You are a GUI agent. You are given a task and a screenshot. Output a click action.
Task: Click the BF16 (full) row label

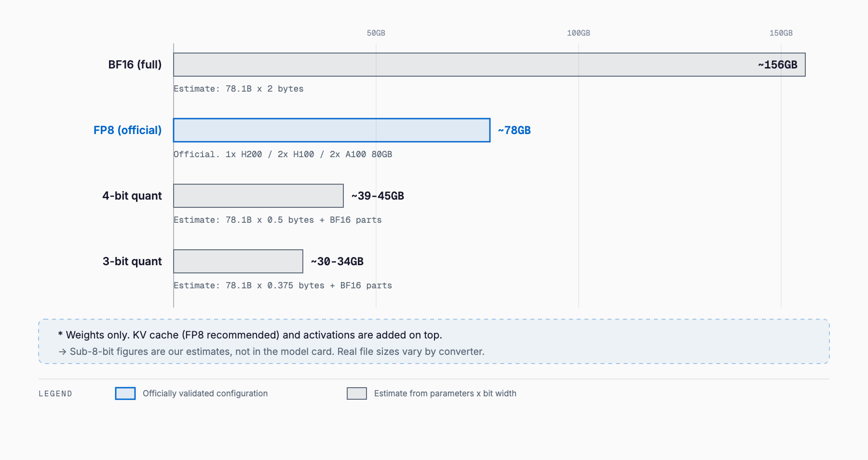135,65
